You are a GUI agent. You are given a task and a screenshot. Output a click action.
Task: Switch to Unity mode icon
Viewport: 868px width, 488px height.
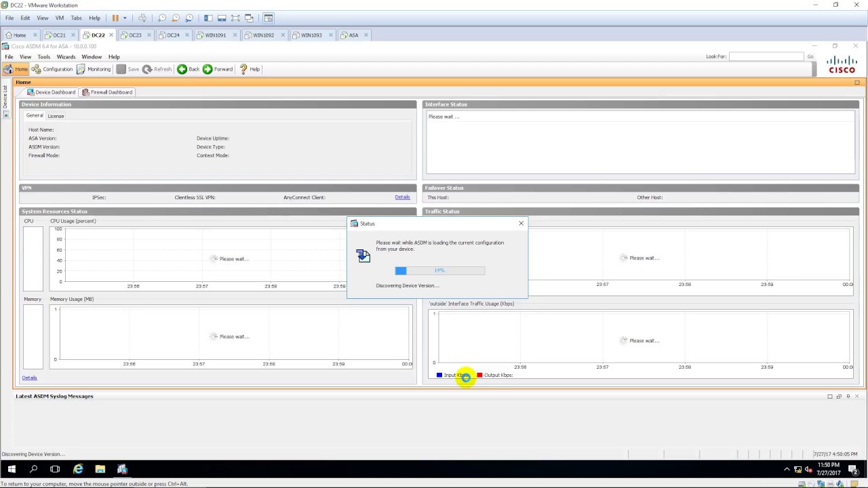[x=249, y=18]
